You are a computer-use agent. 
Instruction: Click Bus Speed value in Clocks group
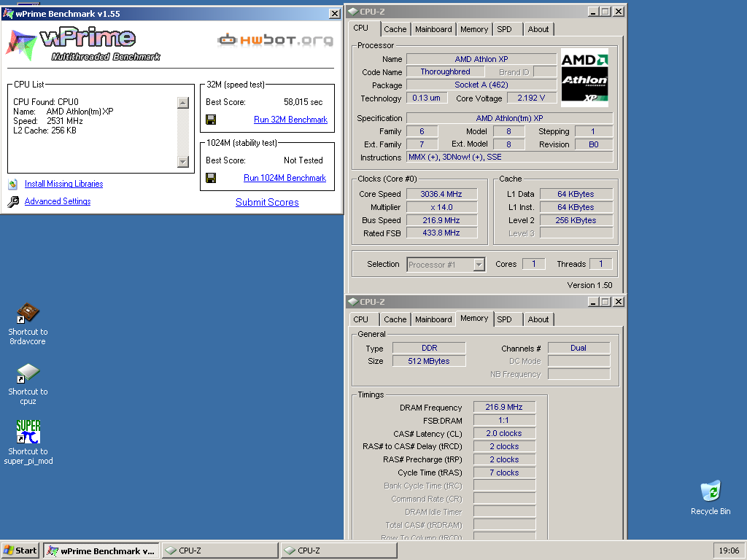[441, 220]
